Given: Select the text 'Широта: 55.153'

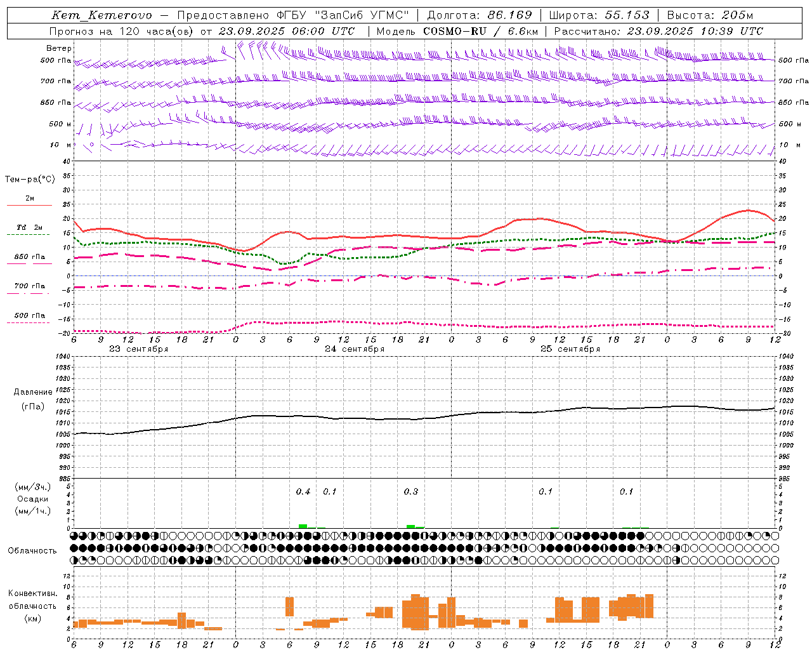Looking at the screenshot, I should (x=599, y=15).
